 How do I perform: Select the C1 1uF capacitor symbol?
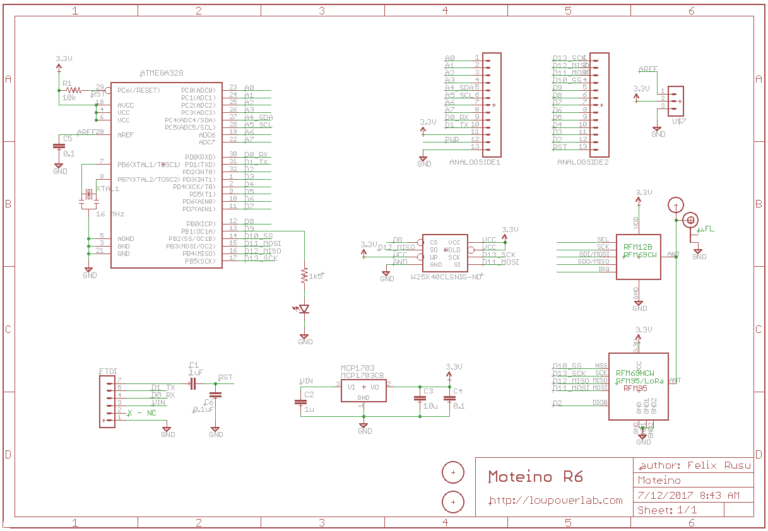tap(192, 384)
